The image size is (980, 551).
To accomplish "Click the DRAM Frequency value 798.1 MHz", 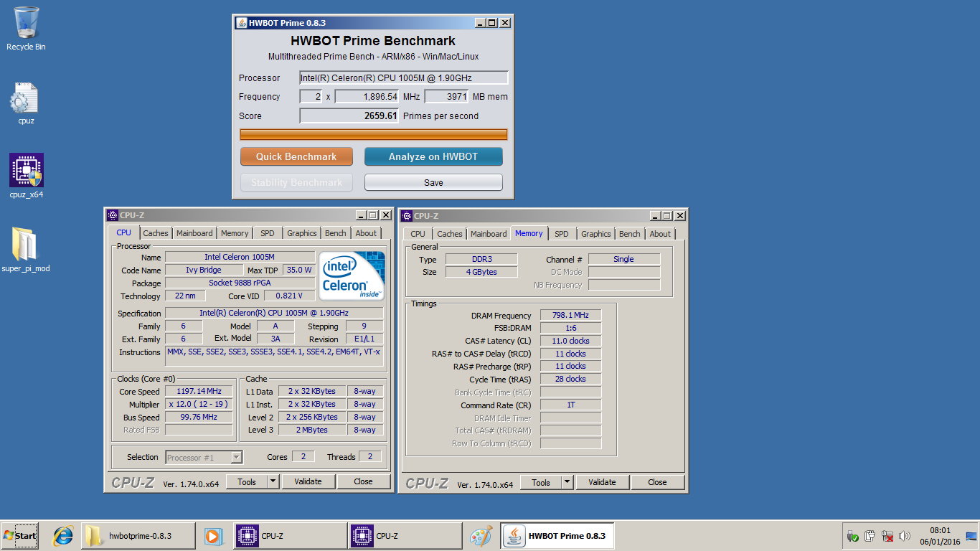I will [570, 316].
